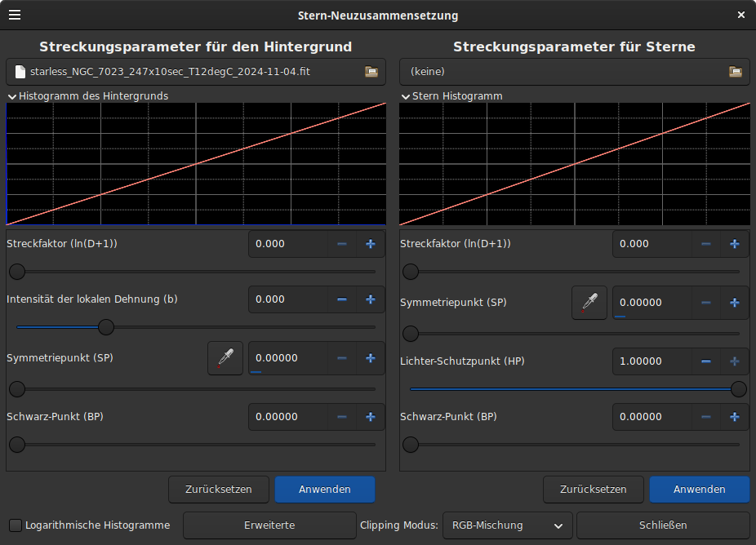Decrease star Lichter-Schutzpunkt (HP) value

[x=705, y=361]
